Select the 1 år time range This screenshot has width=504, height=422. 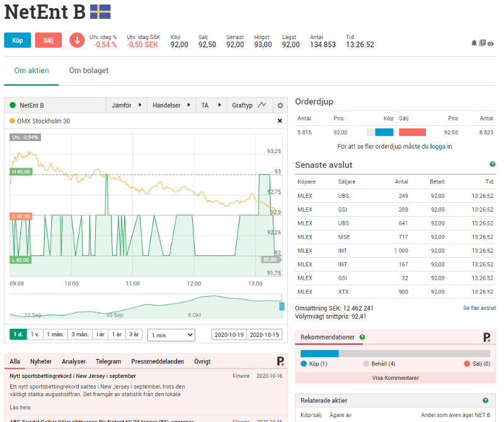[x=117, y=334]
